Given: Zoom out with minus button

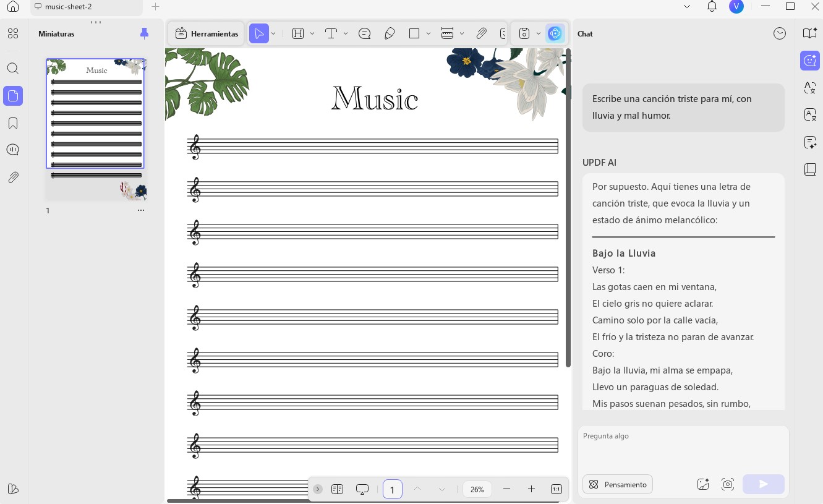Looking at the screenshot, I should click(507, 489).
